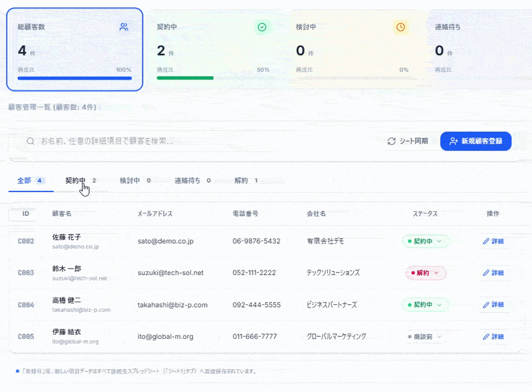Open 契約中 status dropdown for 高橋 健二
Screen dimensions: 532x392
click(425, 304)
